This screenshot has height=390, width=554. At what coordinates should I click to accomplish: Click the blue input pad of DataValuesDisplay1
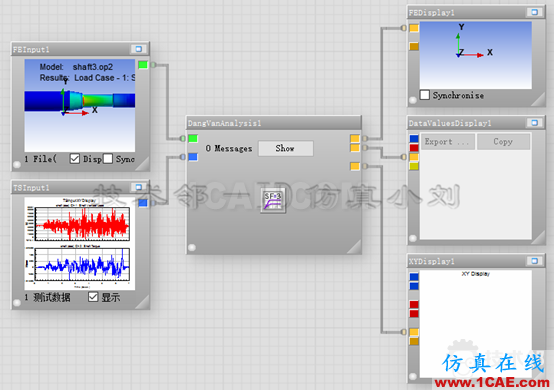[414, 138]
